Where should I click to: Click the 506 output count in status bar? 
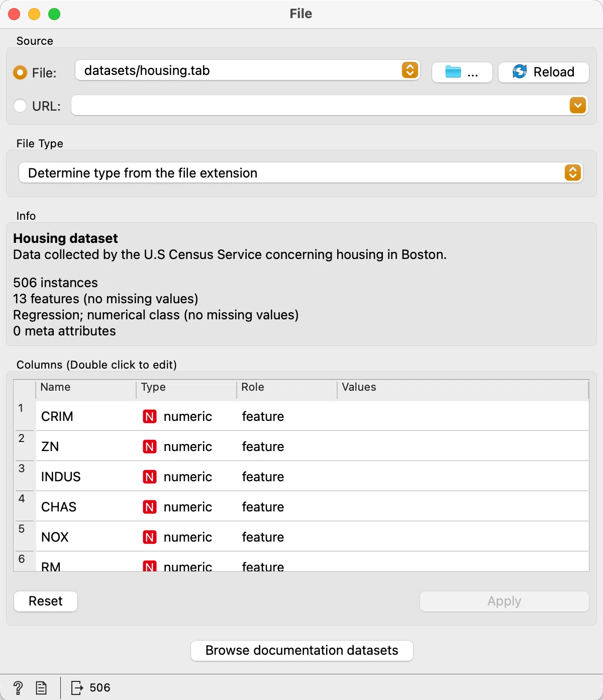coord(100,687)
